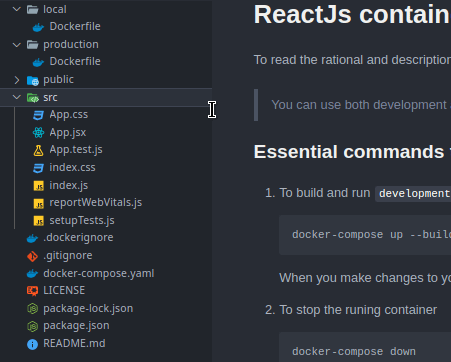Click the React icon beside App.jsx
The image size is (451, 362).
click(38, 133)
